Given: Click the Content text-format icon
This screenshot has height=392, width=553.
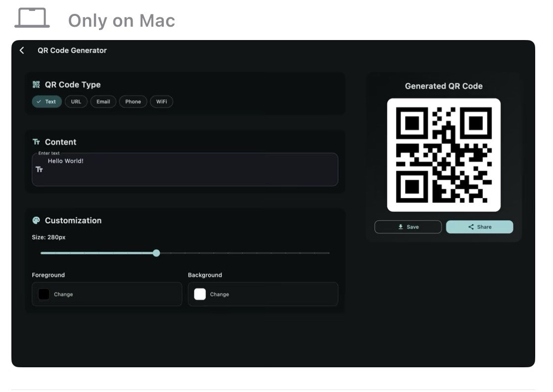Looking at the screenshot, I should (x=36, y=142).
